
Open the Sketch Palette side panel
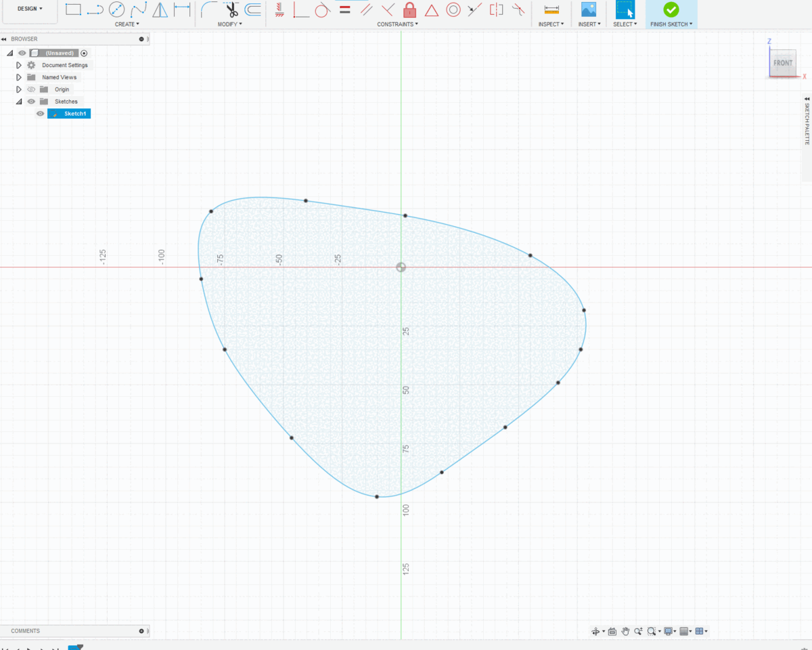(x=806, y=121)
